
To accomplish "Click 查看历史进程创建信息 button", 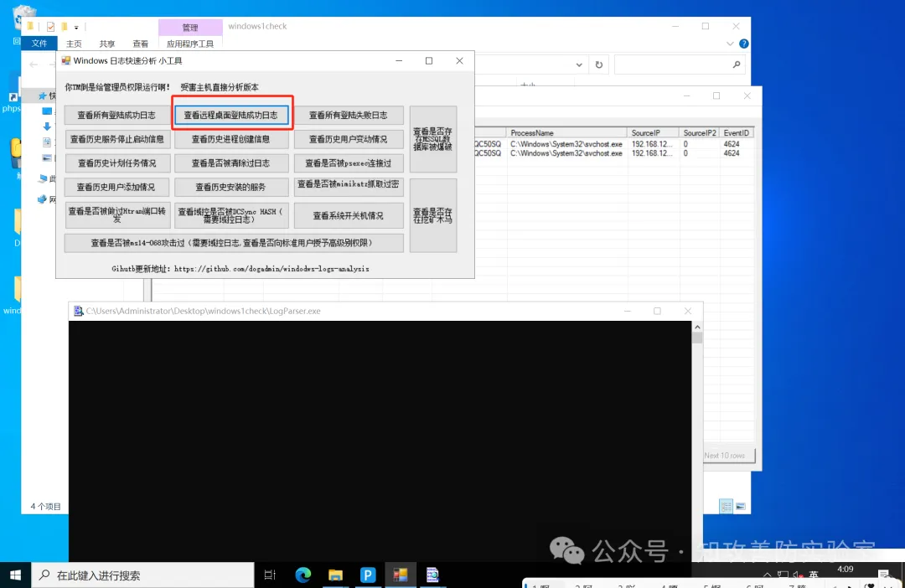I will click(x=231, y=139).
